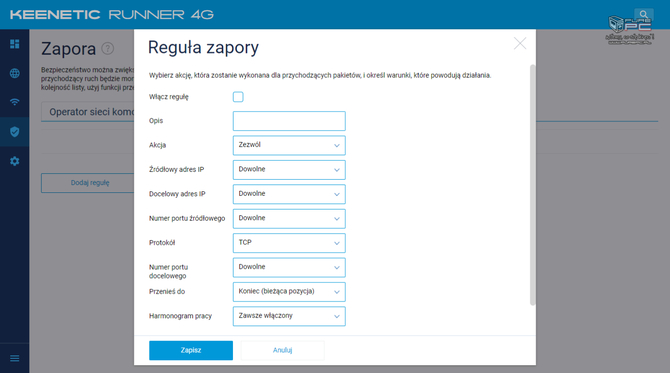This screenshot has height=373, width=670.
Task: Open the Akcja dropdown showing Zezwól
Action: 289,145
